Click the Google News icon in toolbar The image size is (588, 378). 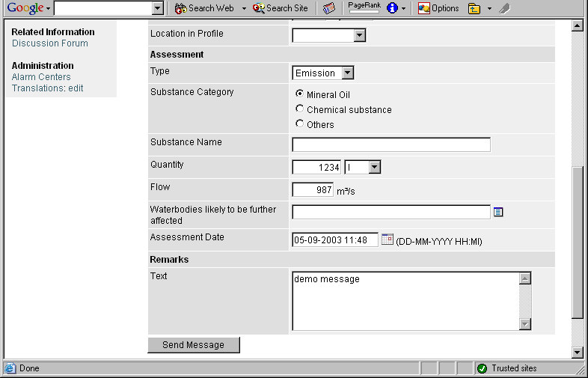point(329,8)
